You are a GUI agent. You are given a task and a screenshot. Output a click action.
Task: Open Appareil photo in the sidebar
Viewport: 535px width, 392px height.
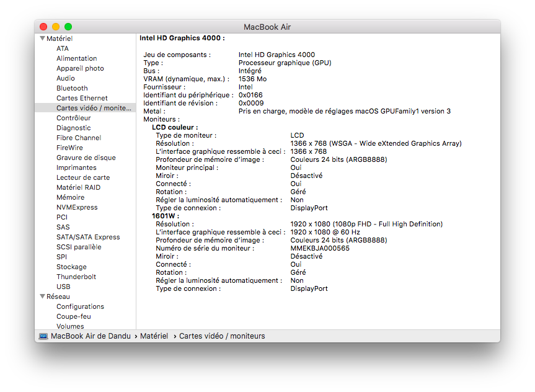80,68
